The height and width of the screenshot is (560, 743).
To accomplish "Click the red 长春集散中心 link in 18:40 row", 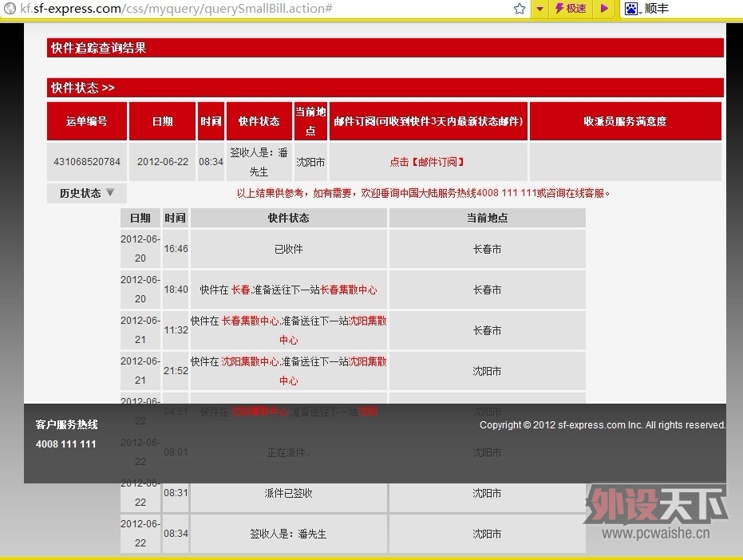I will pos(349,290).
